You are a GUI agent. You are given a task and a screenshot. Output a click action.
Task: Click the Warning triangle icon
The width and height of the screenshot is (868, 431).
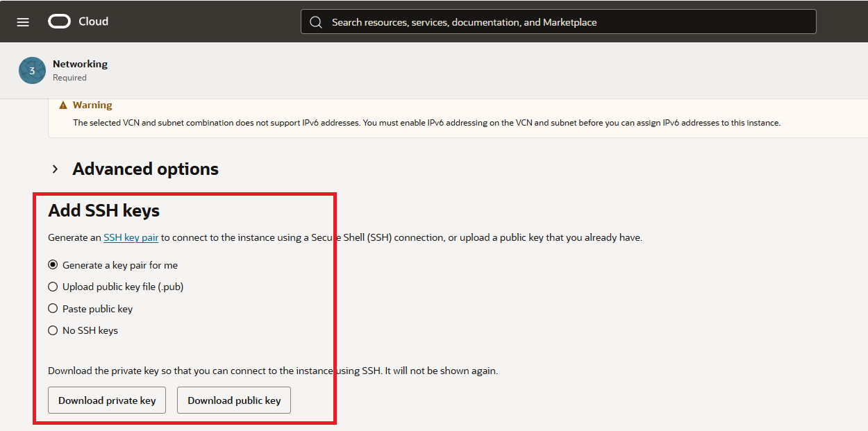click(63, 105)
